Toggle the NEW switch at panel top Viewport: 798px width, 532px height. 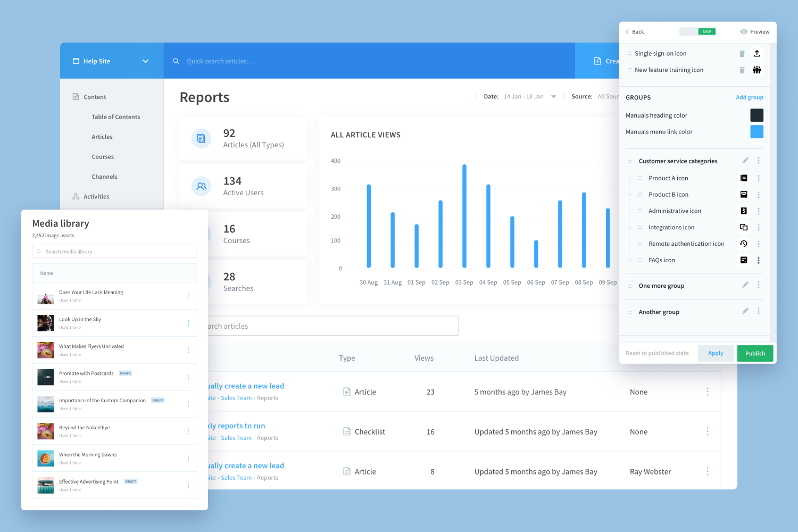click(x=697, y=31)
